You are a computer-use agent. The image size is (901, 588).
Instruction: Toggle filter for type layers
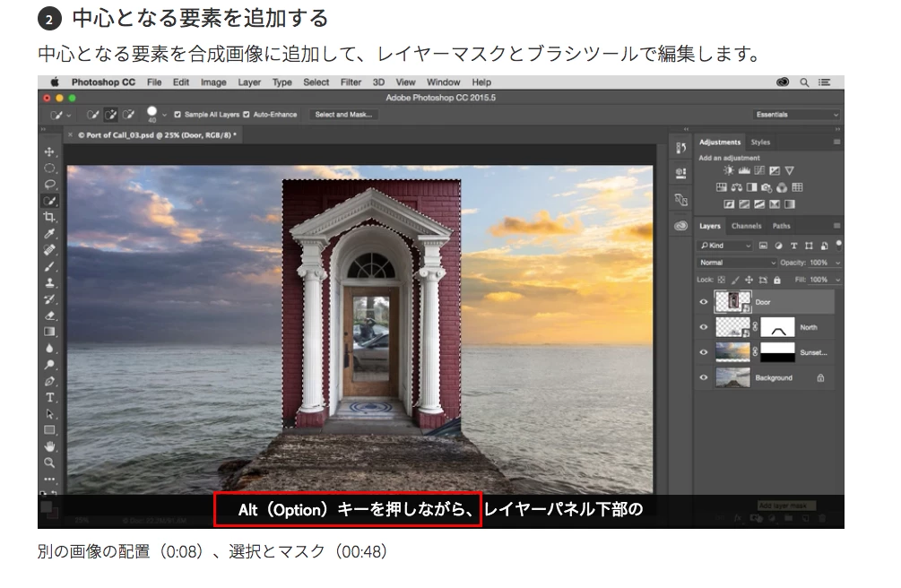[x=793, y=246]
